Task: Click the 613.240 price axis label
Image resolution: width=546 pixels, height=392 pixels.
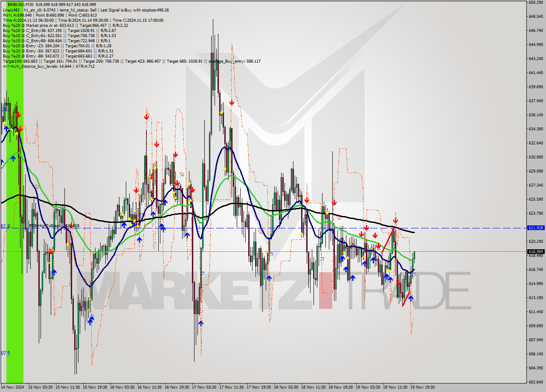Action: click(x=535, y=298)
